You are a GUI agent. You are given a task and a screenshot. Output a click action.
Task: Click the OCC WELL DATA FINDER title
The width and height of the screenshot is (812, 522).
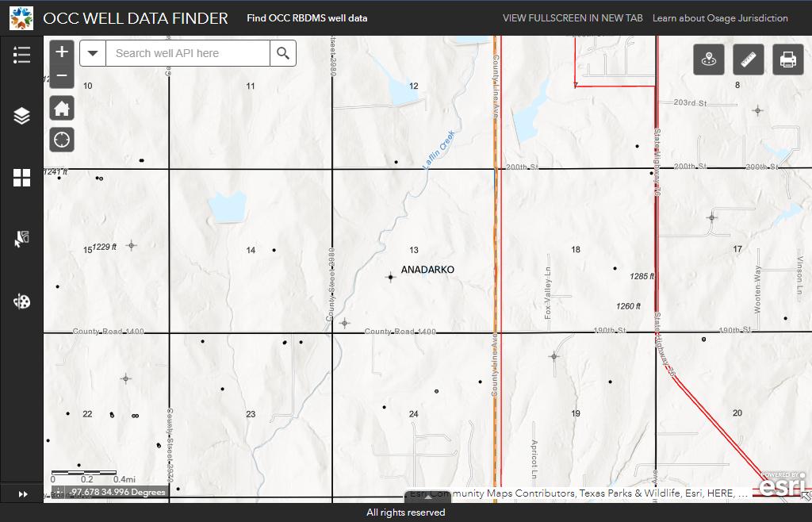(x=135, y=18)
